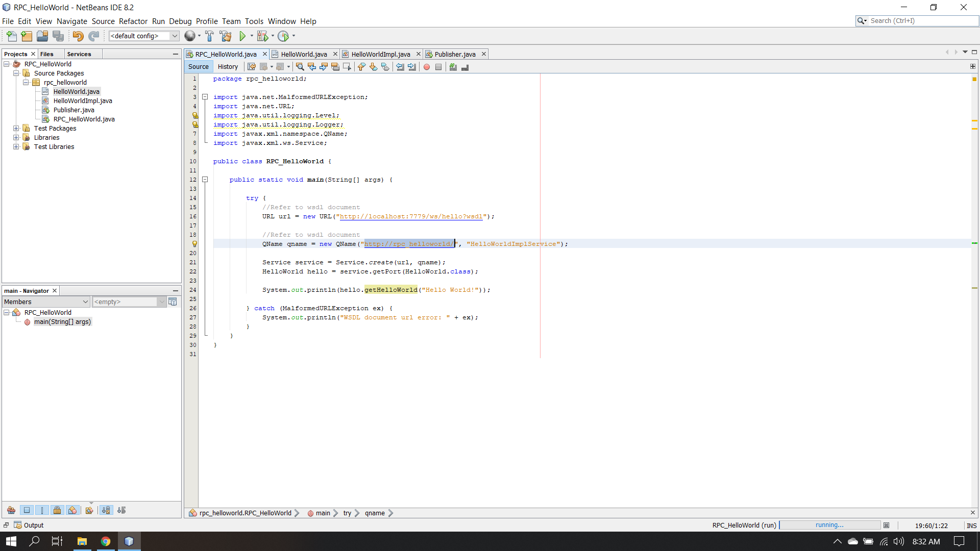Click the Undo arrow icon
980x551 pixels.
78,36
